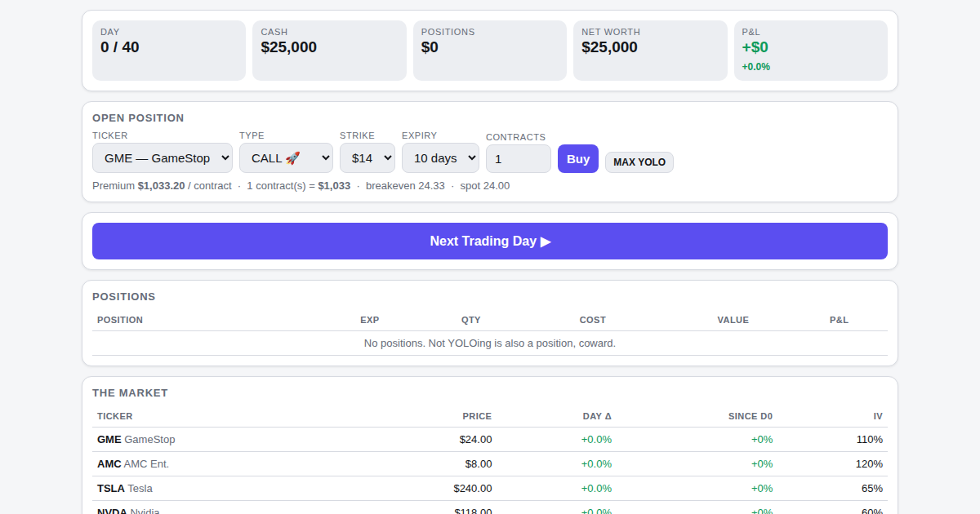Click the TICKER header in The Market table
Viewport: 980px width, 514px height.
coord(114,416)
